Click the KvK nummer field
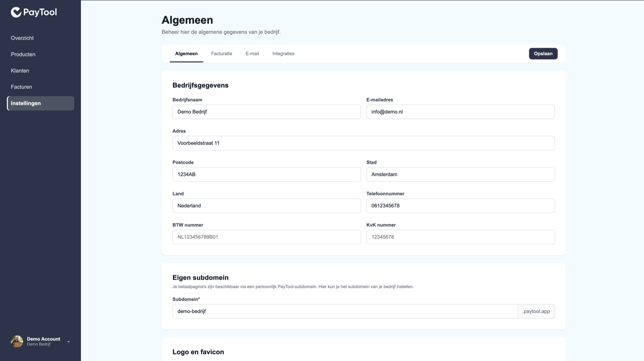Image resolution: width=644 pixels, height=361 pixels. tap(460, 237)
